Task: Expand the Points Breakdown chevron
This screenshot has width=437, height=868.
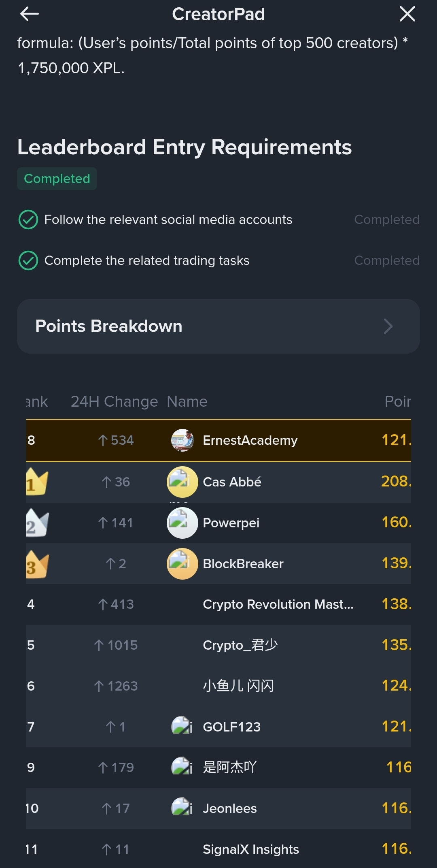Action: [388, 326]
